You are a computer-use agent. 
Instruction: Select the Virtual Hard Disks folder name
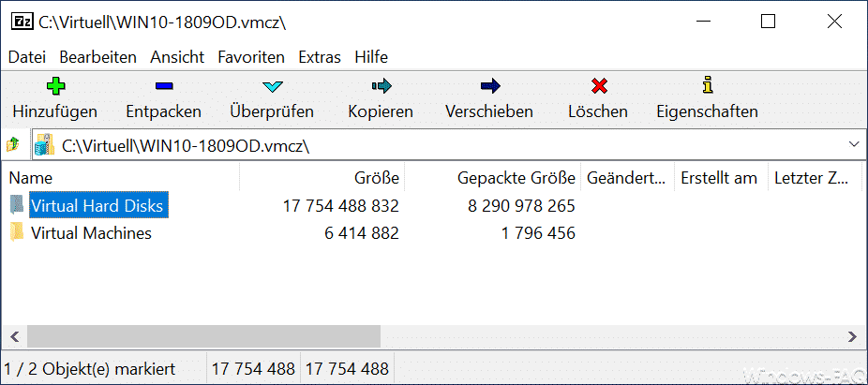97,206
